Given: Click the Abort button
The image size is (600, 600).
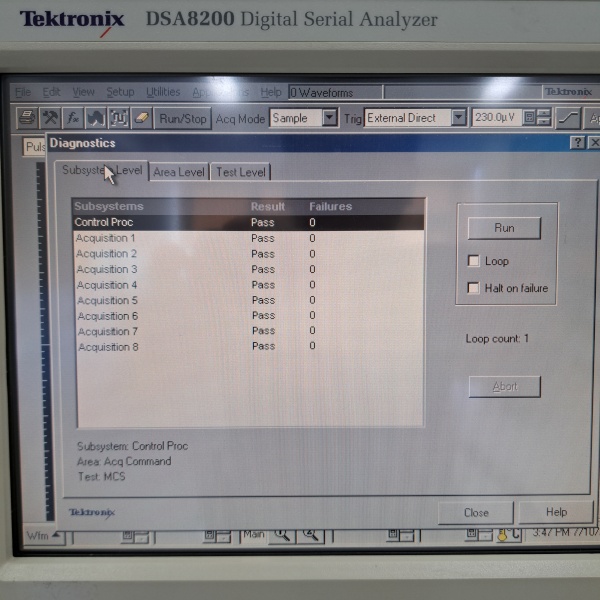Looking at the screenshot, I should click(x=505, y=386).
